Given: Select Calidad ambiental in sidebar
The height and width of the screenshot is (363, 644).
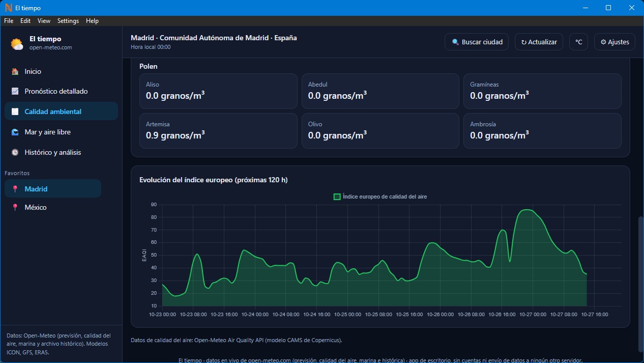Looking at the screenshot, I should pyautogui.click(x=61, y=111).
